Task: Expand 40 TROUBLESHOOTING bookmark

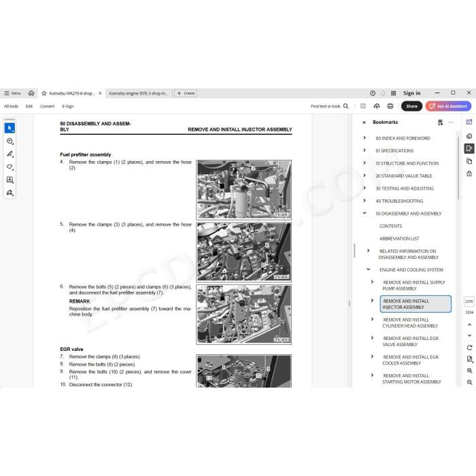Action: pyautogui.click(x=364, y=201)
